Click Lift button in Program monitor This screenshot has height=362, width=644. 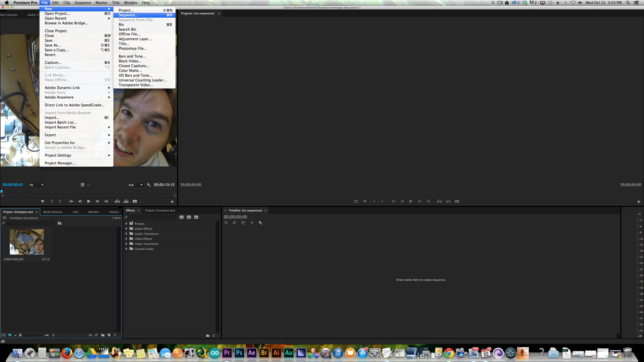pyautogui.click(x=439, y=201)
